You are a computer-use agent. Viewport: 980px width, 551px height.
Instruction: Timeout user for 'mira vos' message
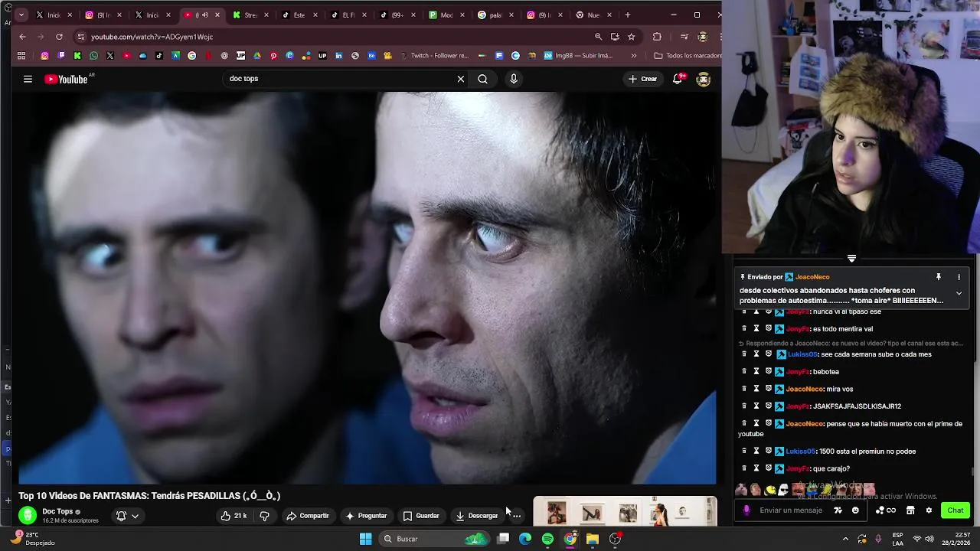tap(756, 389)
